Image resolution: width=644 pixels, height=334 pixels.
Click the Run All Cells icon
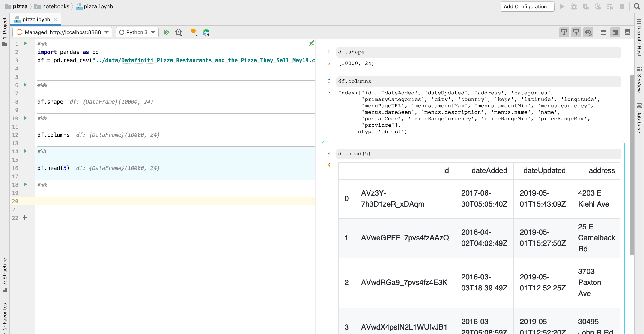167,32
